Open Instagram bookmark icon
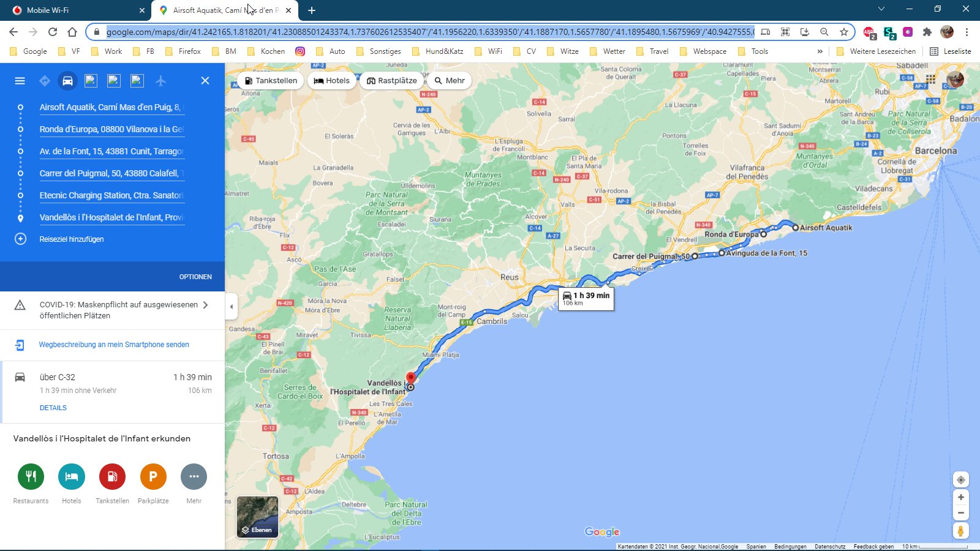This screenshot has height=551, width=980. [x=300, y=51]
